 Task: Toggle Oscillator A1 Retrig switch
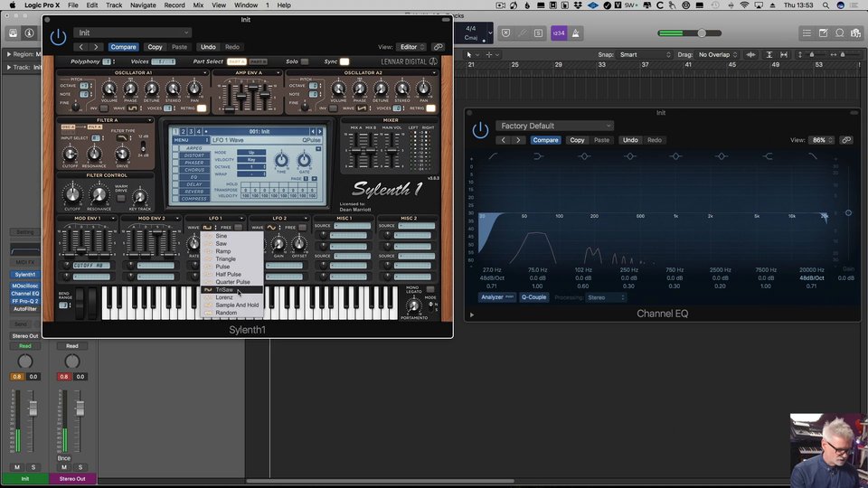(202, 108)
